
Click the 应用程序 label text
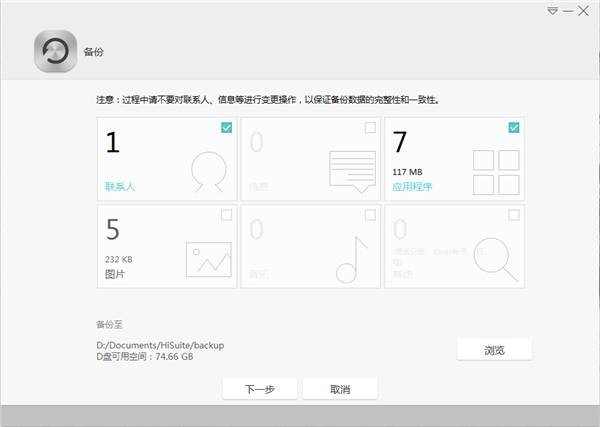pyautogui.click(x=412, y=186)
